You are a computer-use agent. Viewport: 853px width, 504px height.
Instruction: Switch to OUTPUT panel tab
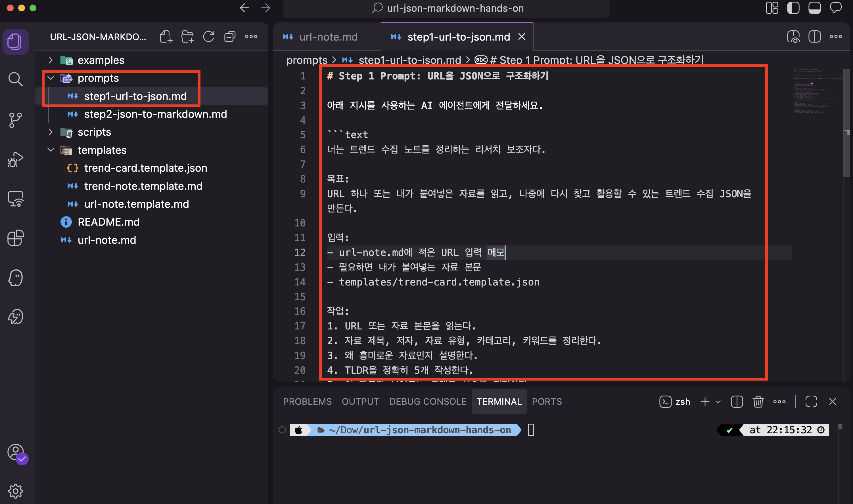coord(360,402)
